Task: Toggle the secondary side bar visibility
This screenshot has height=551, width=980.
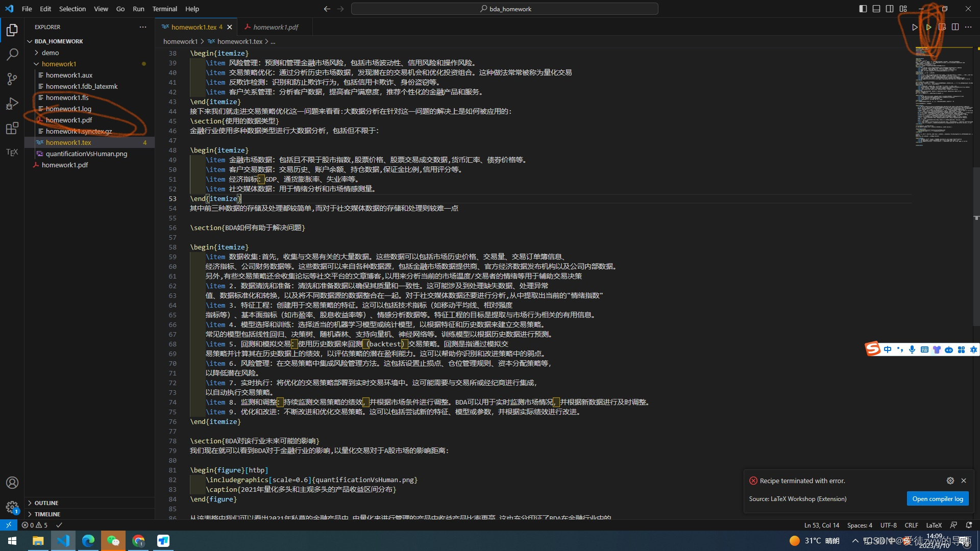Action: point(890,9)
